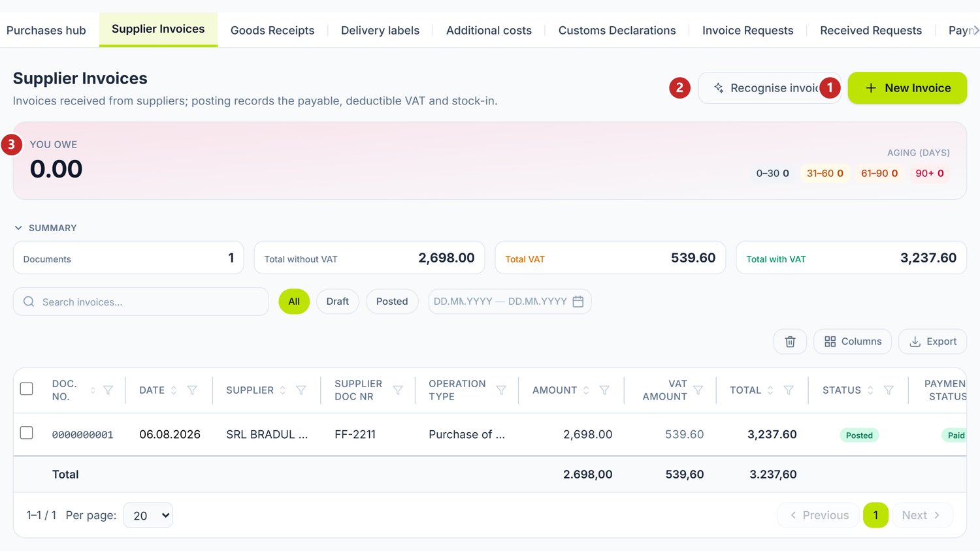Image resolution: width=980 pixels, height=551 pixels.
Task: Click the Recognise invoice button
Action: [770, 88]
